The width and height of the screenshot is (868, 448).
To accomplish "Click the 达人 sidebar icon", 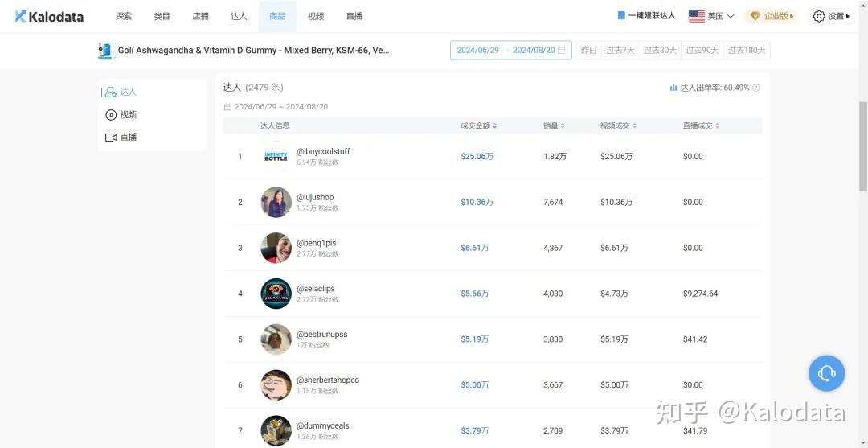I will tap(111, 92).
